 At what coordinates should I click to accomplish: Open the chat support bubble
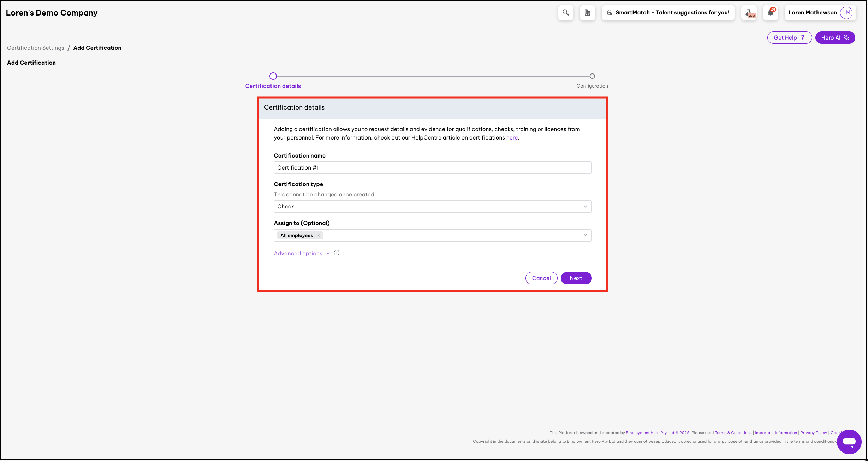pyautogui.click(x=849, y=442)
